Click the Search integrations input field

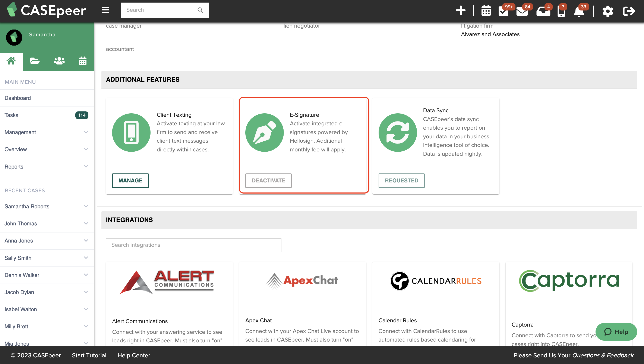pyautogui.click(x=193, y=245)
